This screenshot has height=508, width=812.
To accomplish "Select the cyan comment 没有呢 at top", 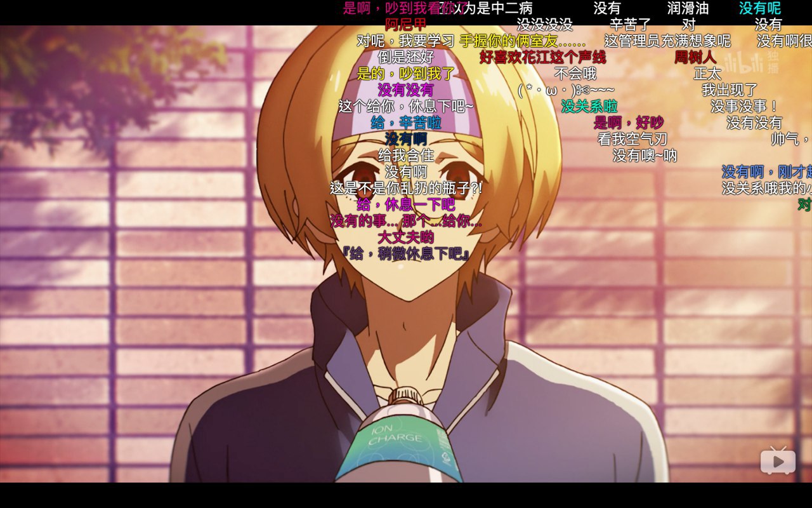I will pyautogui.click(x=760, y=8).
